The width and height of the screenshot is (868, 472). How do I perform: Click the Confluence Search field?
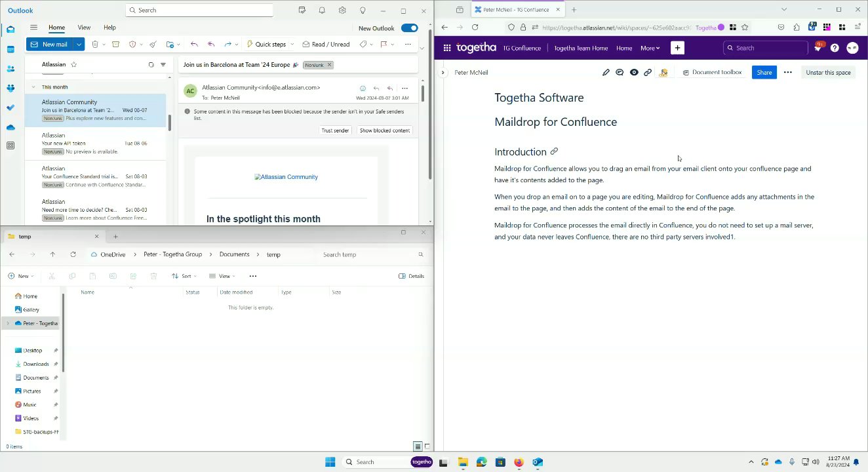(765, 48)
